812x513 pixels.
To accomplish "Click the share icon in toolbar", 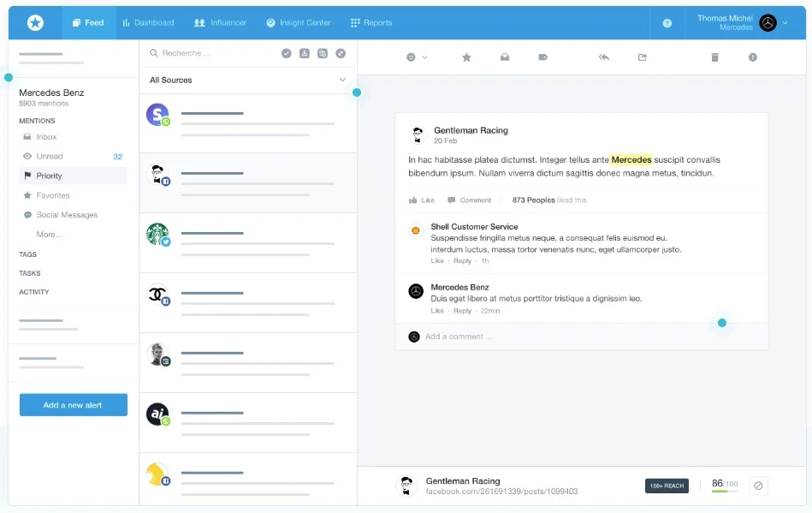I will tap(642, 57).
